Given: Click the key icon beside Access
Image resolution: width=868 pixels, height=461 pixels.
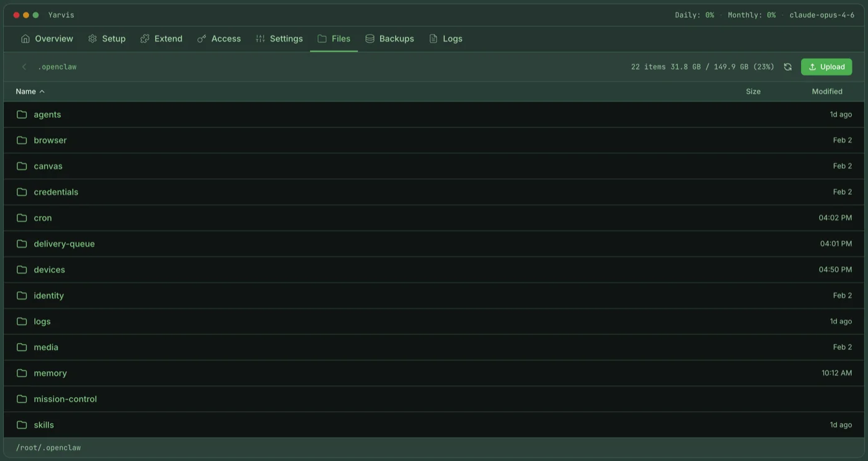Looking at the screenshot, I should (201, 38).
